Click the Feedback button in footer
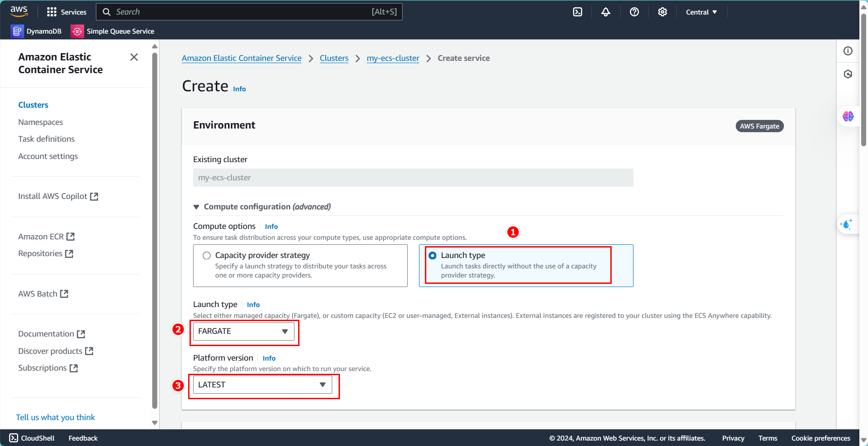The image size is (868, 446). [x=83, y=438]
